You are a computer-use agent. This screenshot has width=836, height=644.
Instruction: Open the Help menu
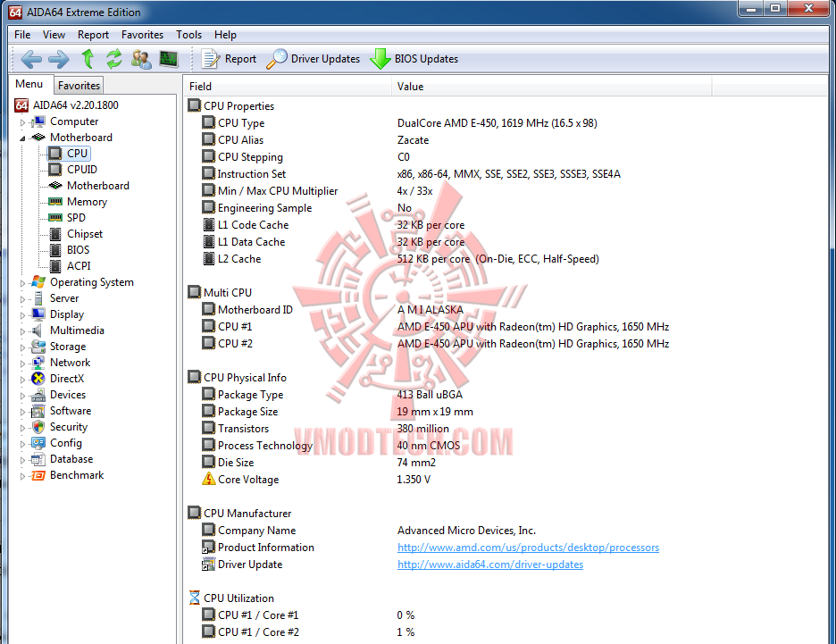tap(226, 35)
